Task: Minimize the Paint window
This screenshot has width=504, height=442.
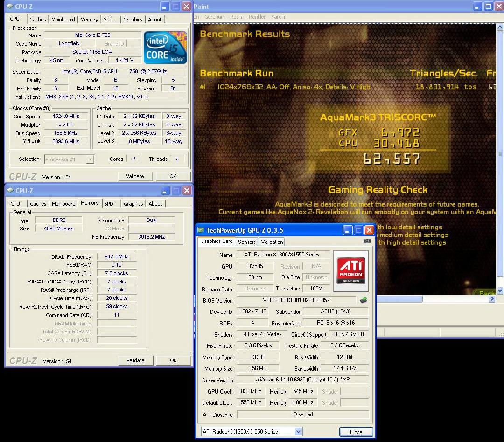Action: pyautogui.click(x=477, y=7)
